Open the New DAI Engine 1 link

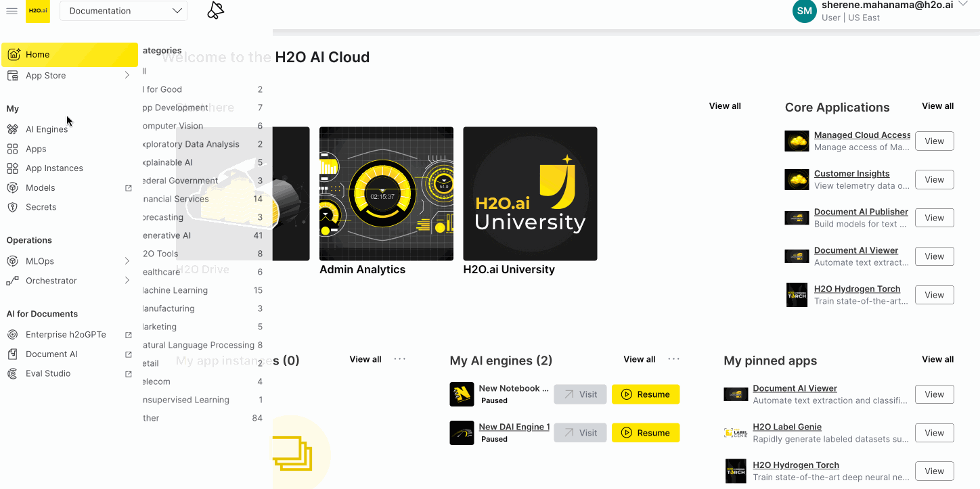pyautogui.click(x=514, y=427)
